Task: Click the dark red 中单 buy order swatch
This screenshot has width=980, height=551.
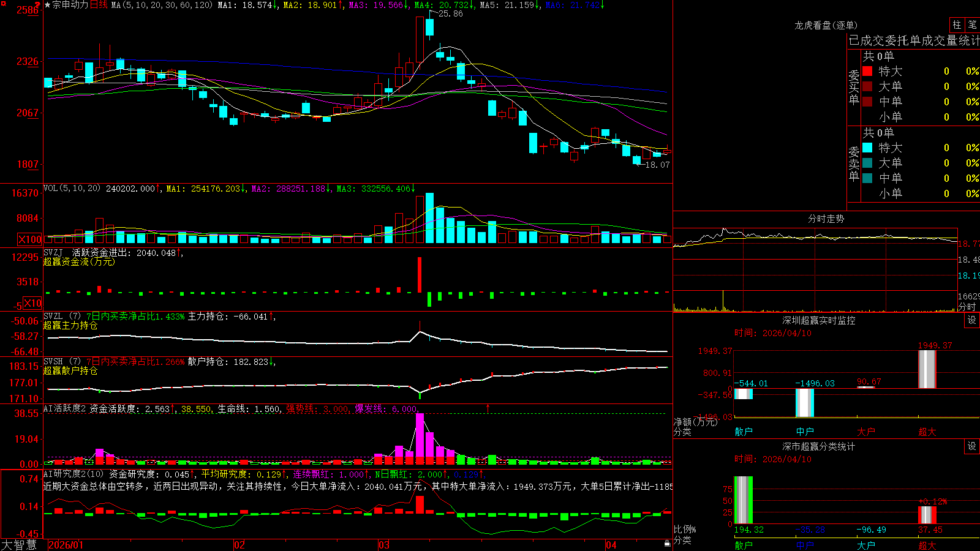Action: pyautogui.click(x=867, y=102)
